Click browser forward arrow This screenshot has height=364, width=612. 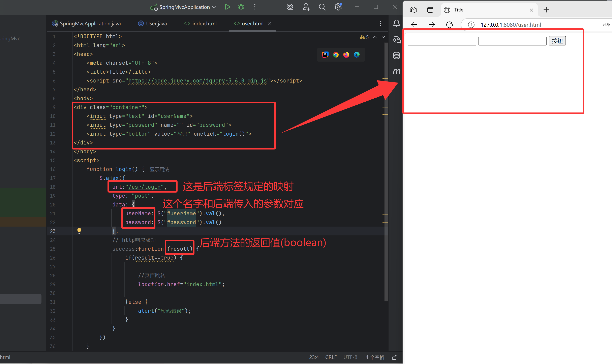point(432,25)
